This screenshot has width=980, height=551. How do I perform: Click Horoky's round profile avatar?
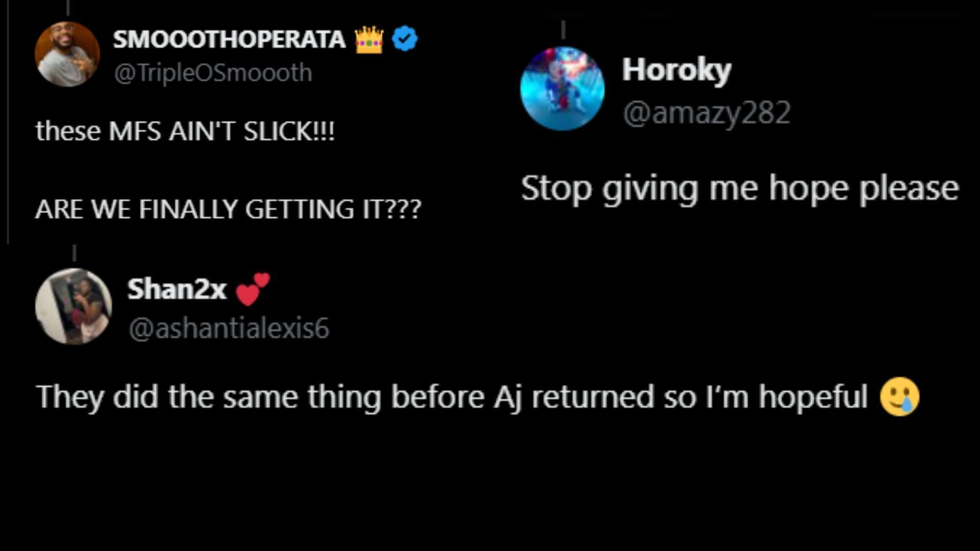[x=562, y=89]
